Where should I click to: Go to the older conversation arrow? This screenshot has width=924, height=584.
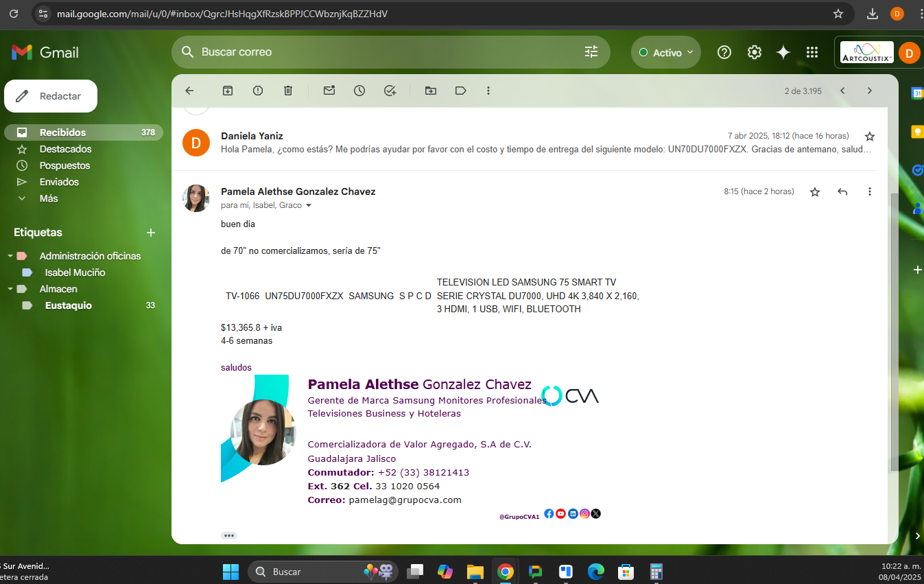[869, 91]
